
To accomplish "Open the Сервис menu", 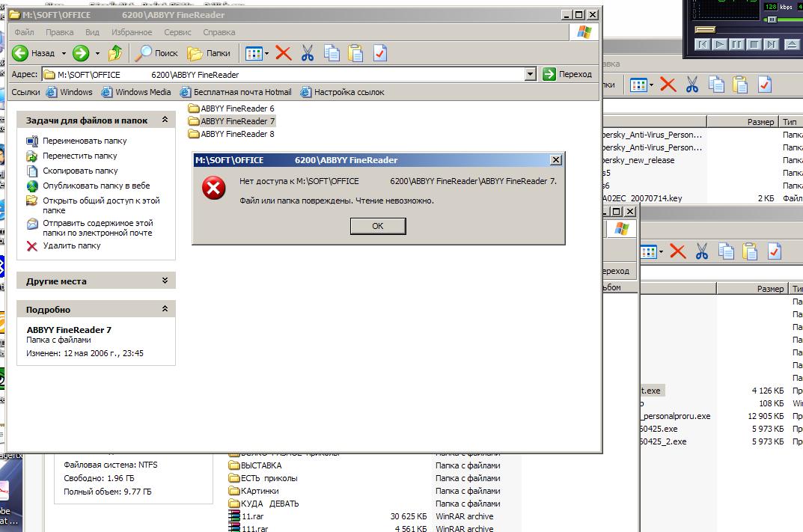I will (x=177, y=32).
